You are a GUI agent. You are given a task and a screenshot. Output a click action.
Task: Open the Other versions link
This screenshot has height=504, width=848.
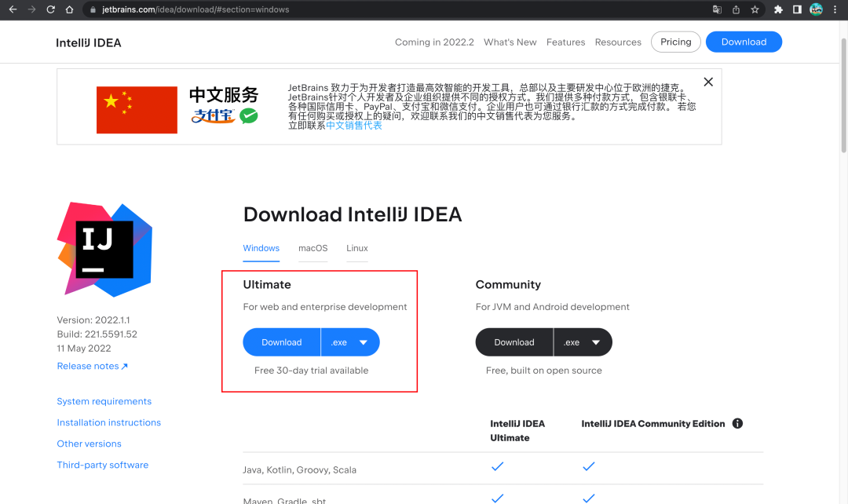pyautogui.click(x=90, y=444)
